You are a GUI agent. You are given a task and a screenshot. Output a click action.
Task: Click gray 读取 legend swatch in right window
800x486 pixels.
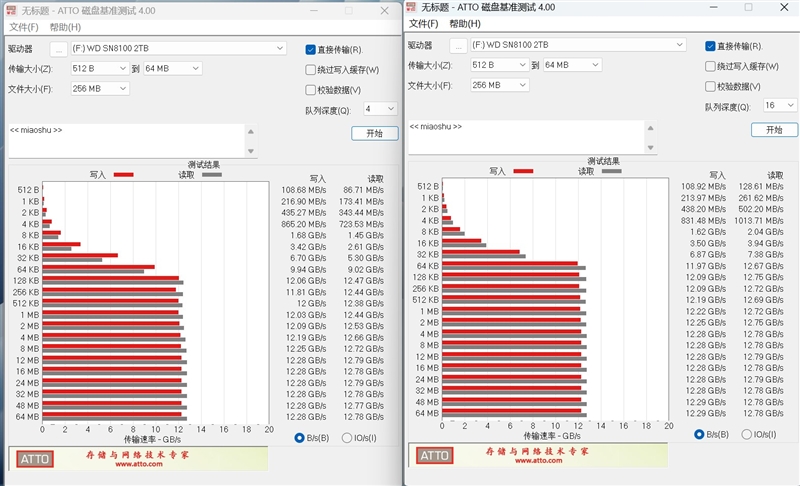611,171
